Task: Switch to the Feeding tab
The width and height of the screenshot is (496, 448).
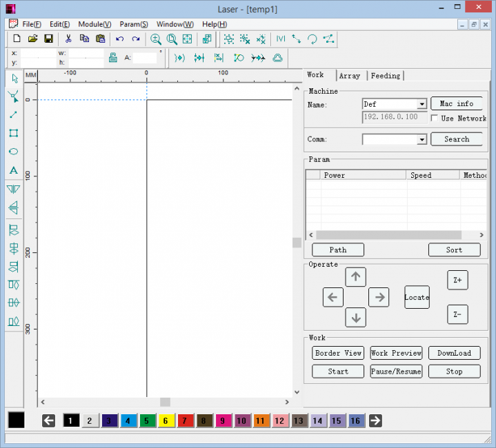Action: (x=385, y=76)
